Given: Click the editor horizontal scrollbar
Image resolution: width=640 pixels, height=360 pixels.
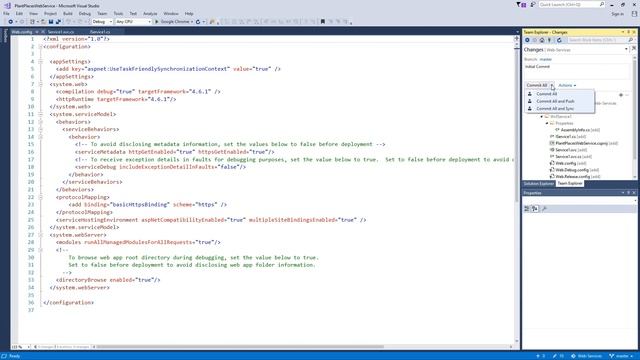Looking at the screenshot, I should [240, 347].
